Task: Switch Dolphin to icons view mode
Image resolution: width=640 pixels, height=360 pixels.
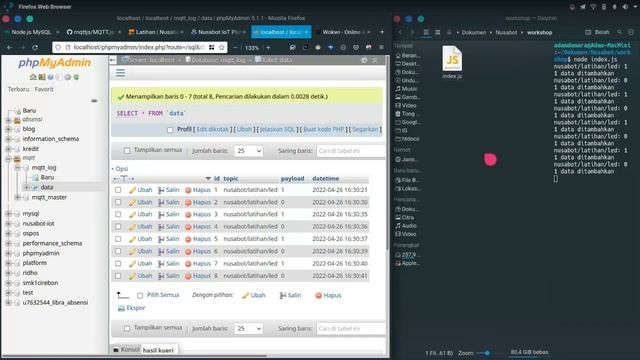Action: pos(426,32)
